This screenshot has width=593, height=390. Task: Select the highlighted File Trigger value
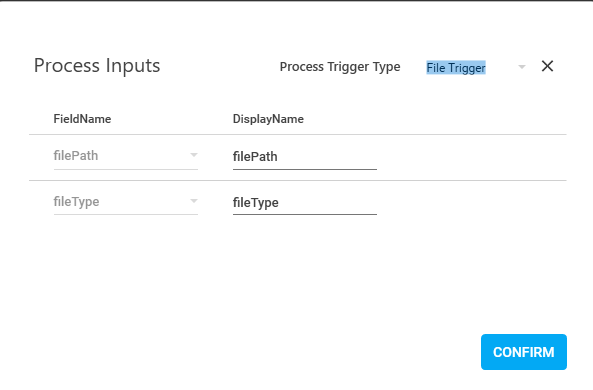tap(456, 68)
